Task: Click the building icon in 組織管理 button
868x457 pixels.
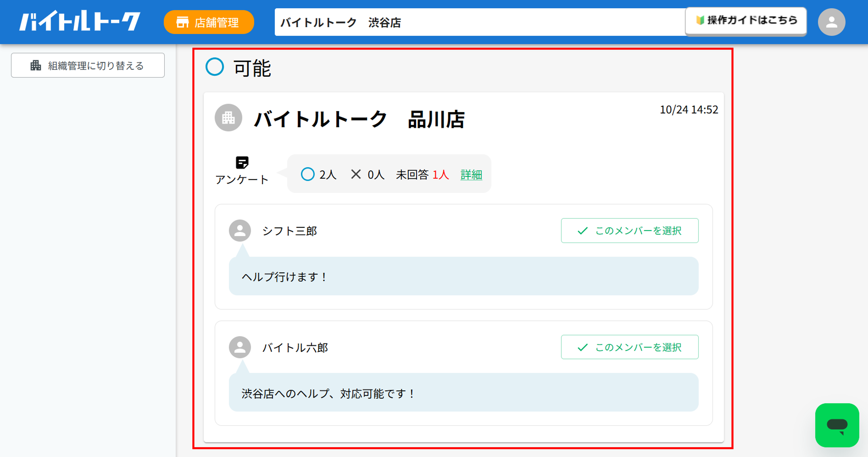Action: [x=36, y=65]
